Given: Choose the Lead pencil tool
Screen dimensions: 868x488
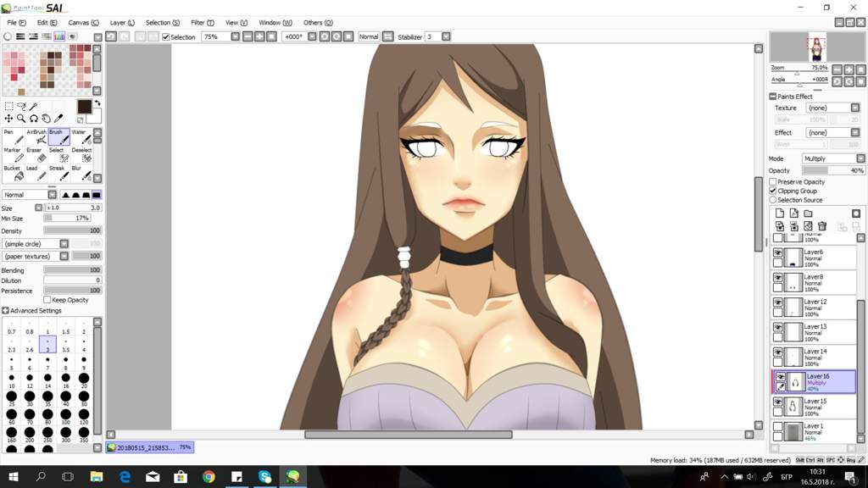Looking at the screenshot, I should click(36, 173).
